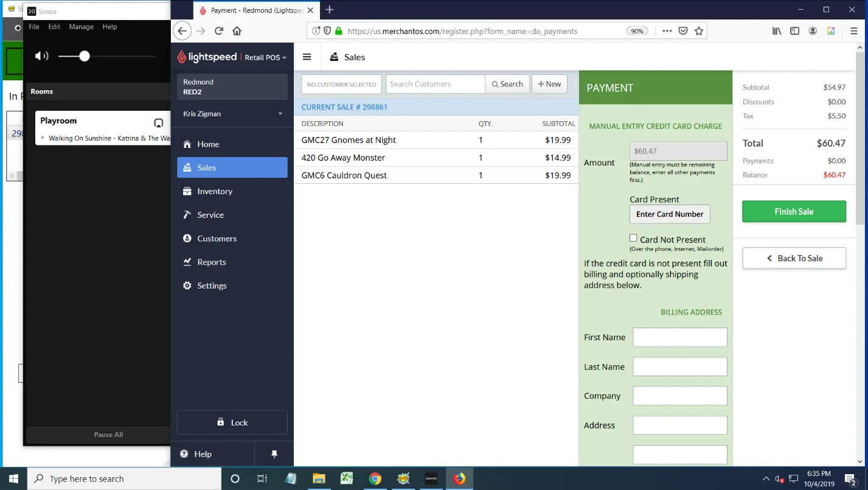
Task: Open the Sonos File menu
Action: pos(34,27)
